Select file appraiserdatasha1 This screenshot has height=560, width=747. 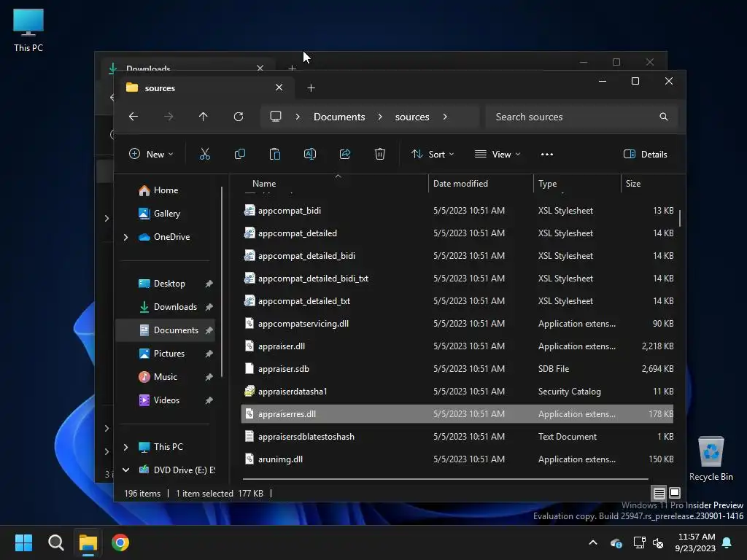tap(457, 392)
